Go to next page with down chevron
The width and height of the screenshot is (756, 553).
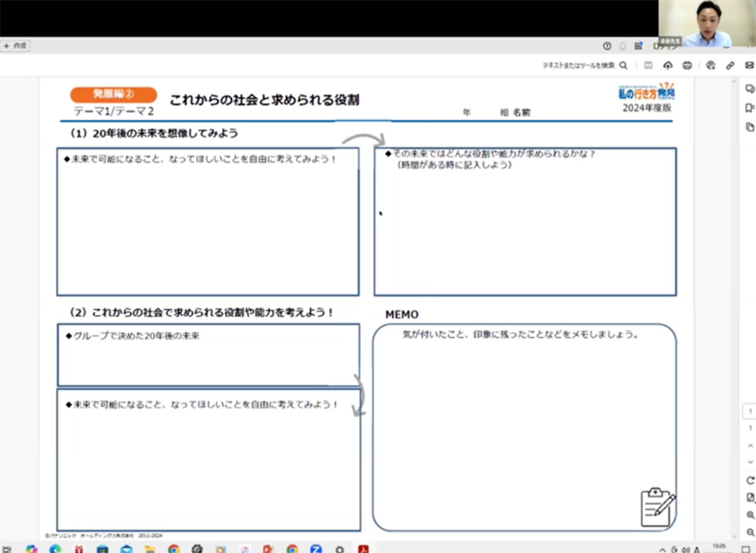tap(750, 462)
